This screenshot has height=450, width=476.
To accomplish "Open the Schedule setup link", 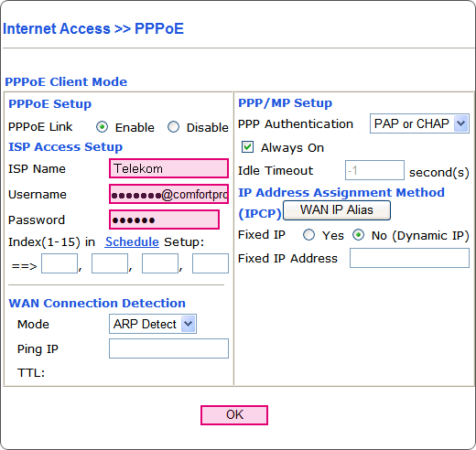I will click(x=132, y=241).
